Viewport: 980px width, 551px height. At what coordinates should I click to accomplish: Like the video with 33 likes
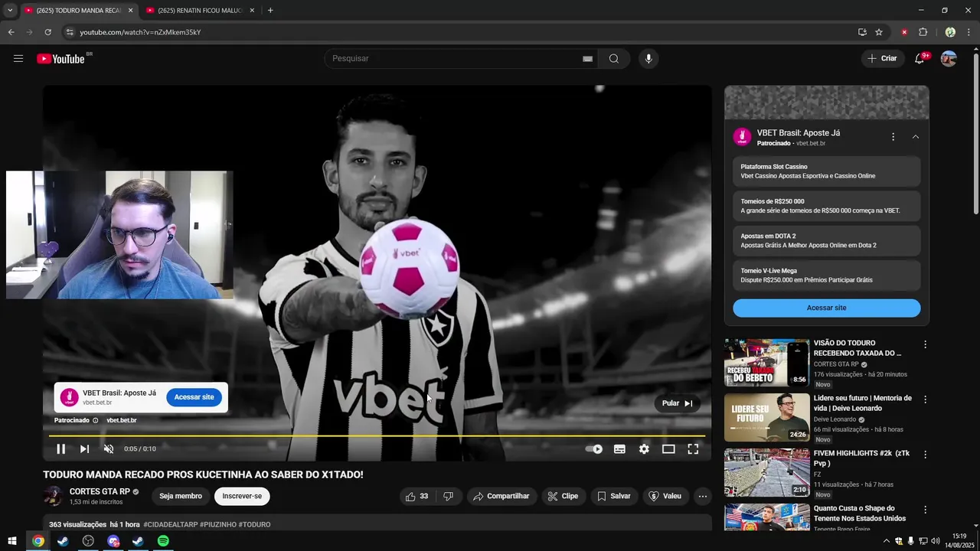[x=417, y=496]
